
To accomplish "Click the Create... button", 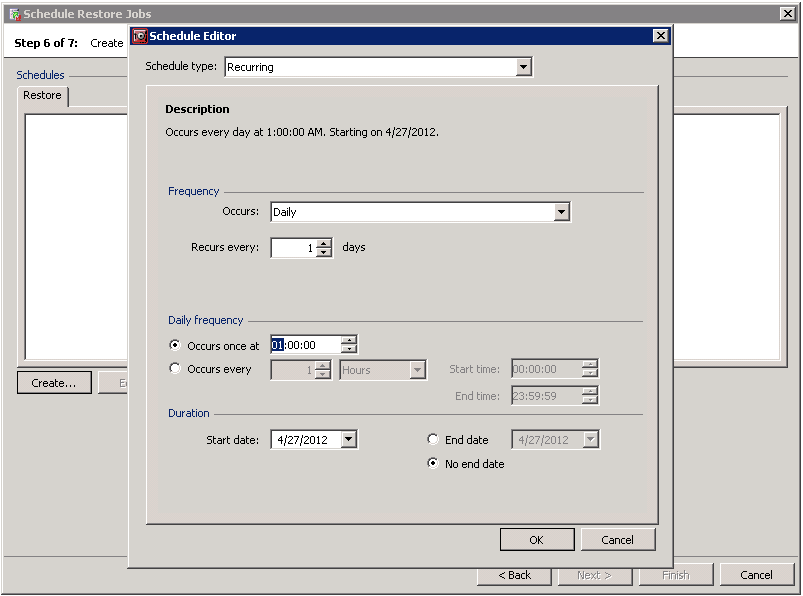I will tap(54, 383).
